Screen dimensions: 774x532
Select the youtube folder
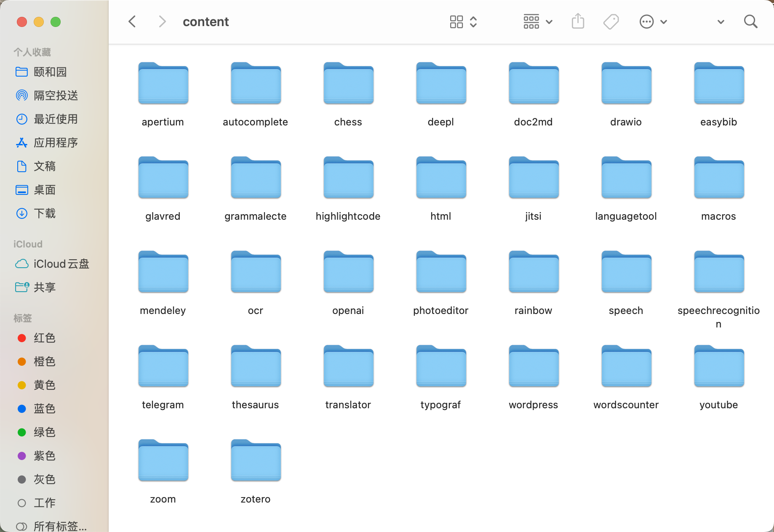(x=719, y=366)
